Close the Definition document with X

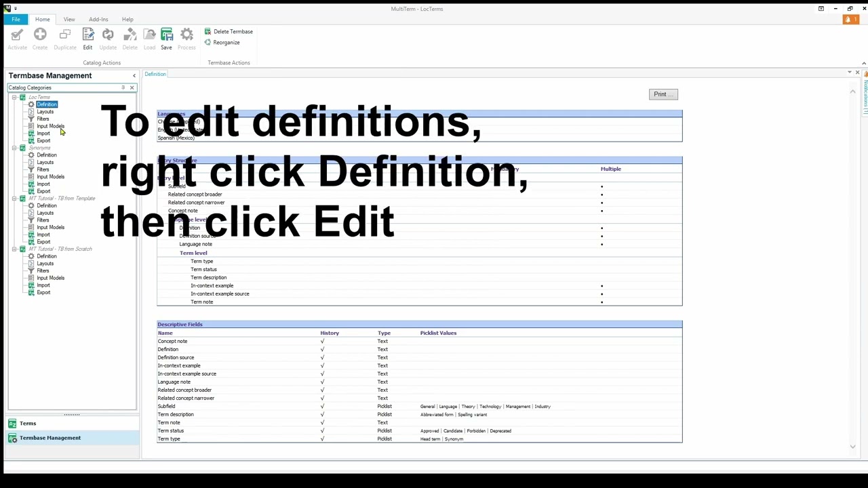coord(857,73)
